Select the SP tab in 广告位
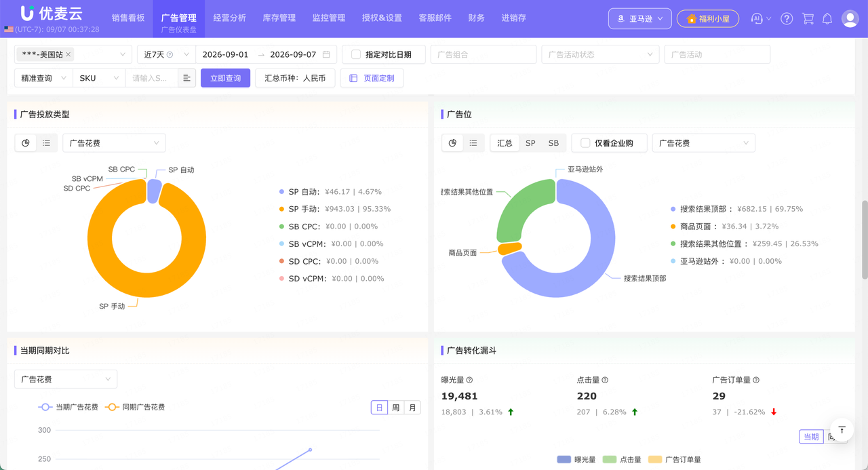 530,143
